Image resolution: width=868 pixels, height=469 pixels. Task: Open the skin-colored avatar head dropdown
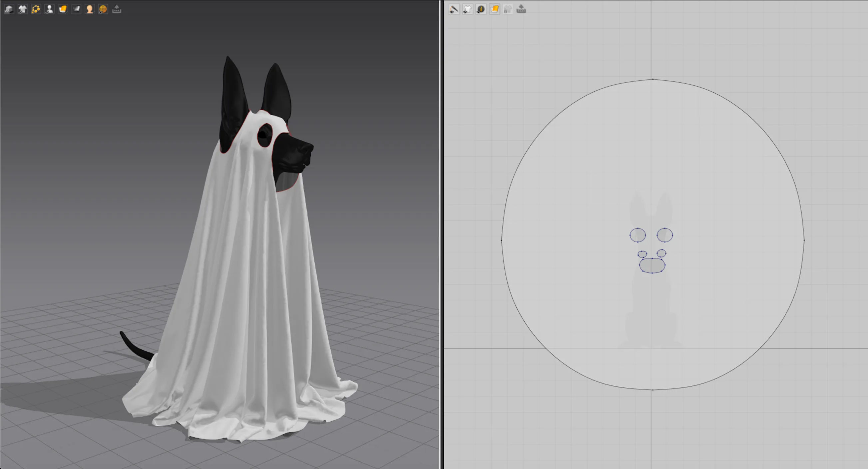point(90,9)
